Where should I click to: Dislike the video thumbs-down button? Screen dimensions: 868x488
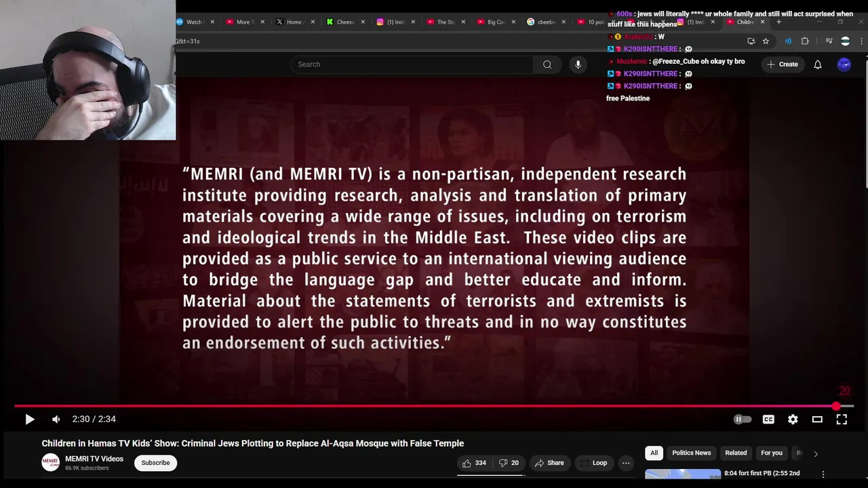pyautogui.click(x=509, y=463)
